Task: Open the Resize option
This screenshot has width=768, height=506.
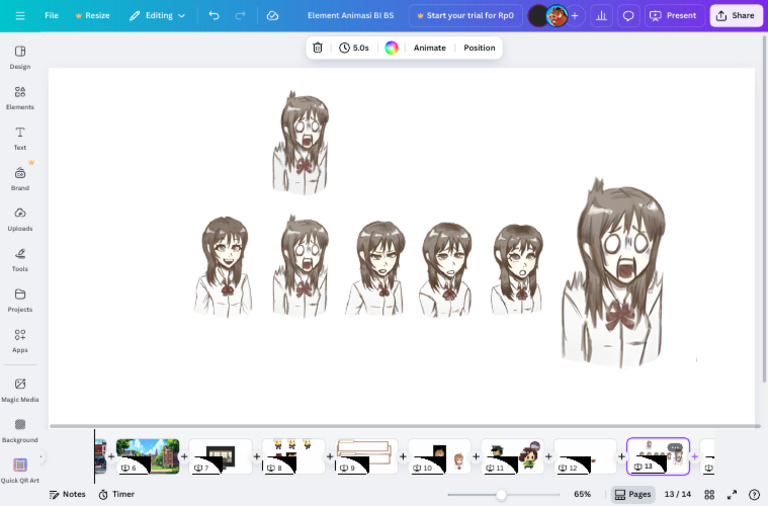Action: [92, 16]
